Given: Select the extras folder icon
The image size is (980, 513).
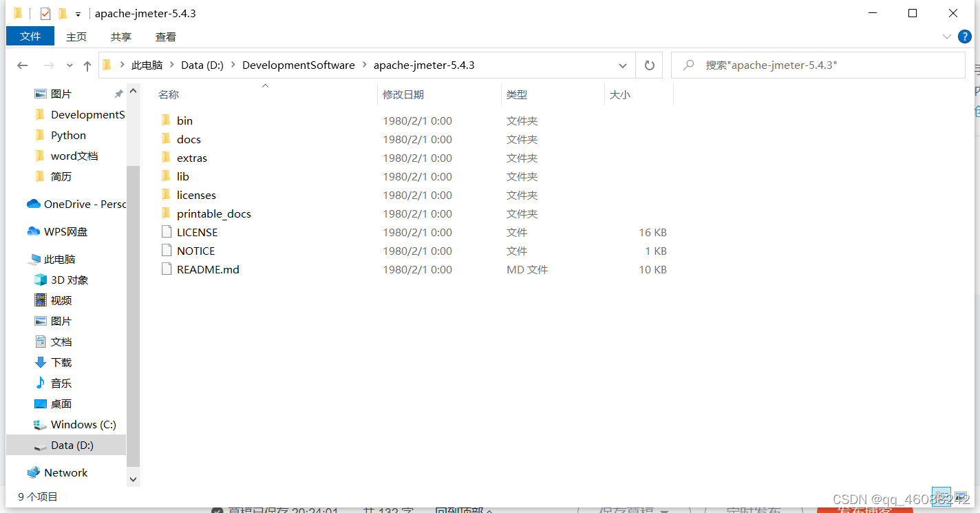Looking at the screenshot, I should (165, 158).
